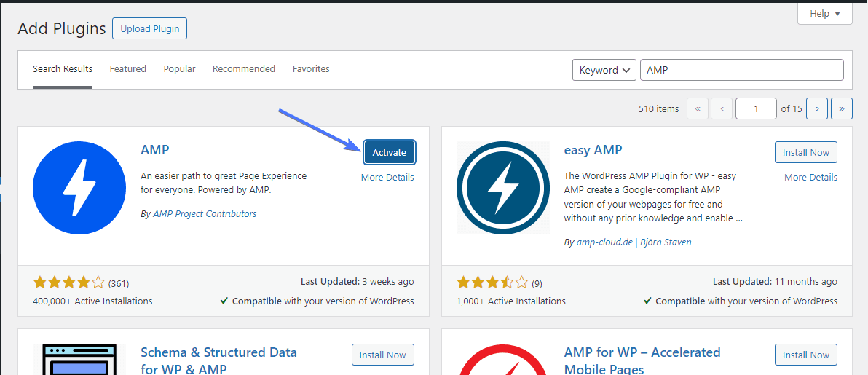Click the (361) ratings count
Screen dimensions: 868x375
click(119, 284)
